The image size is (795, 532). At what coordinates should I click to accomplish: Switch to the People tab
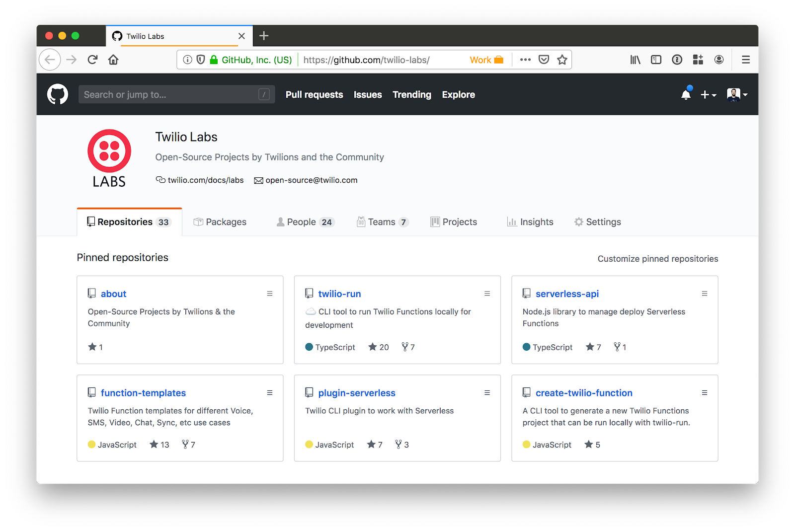(305, 222)
